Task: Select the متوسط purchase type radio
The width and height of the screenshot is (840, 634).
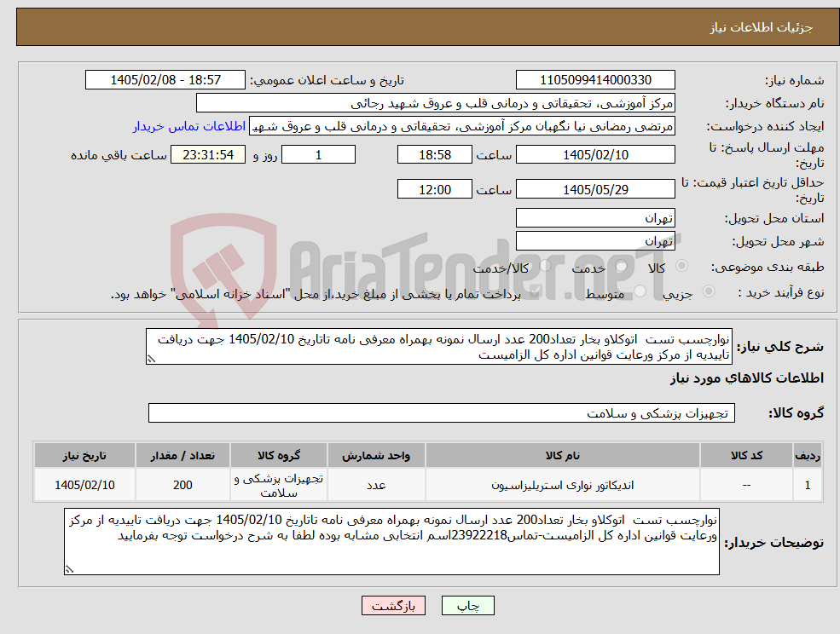Action: 640,291
